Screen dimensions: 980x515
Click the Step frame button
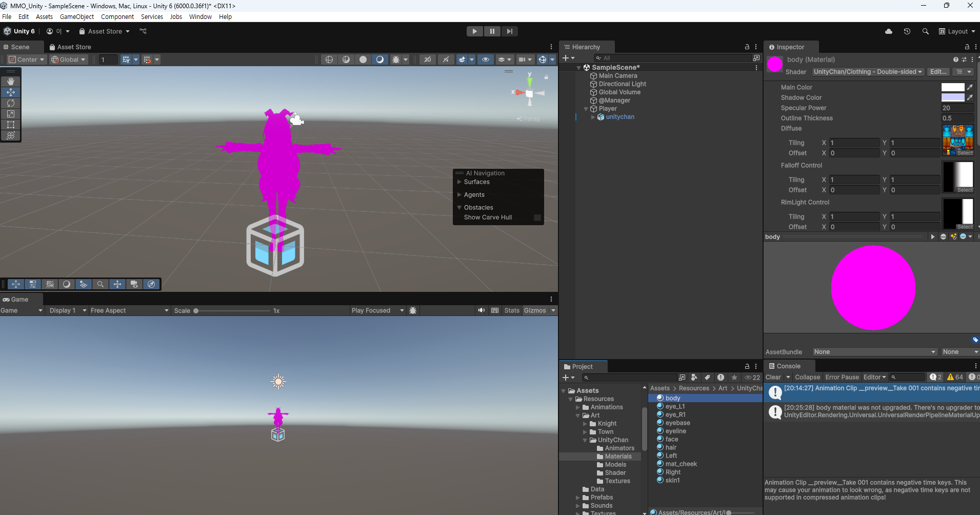point(509,31)
